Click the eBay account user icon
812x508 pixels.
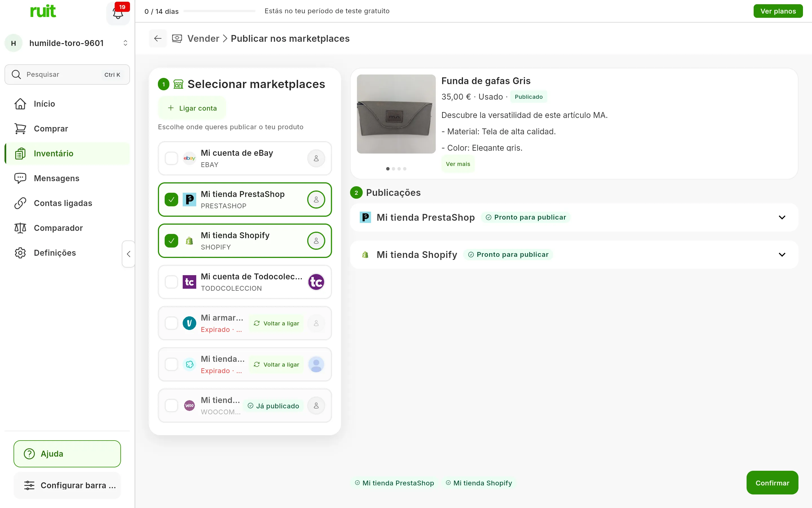316,158
